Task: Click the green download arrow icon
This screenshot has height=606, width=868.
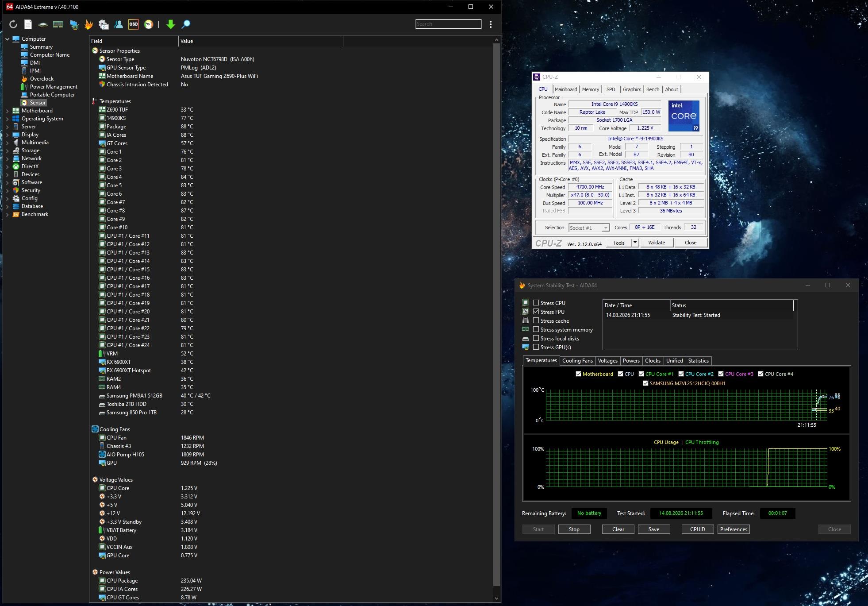Action: tap(170, 24)
